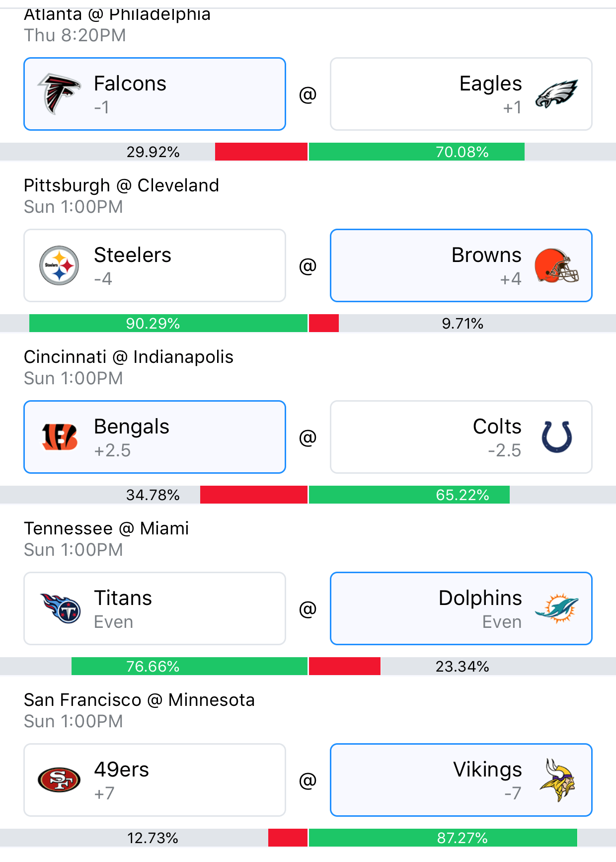
Task: Tap the Browns helmet logo
Action: pyautogui.click(x=556, y=266)
